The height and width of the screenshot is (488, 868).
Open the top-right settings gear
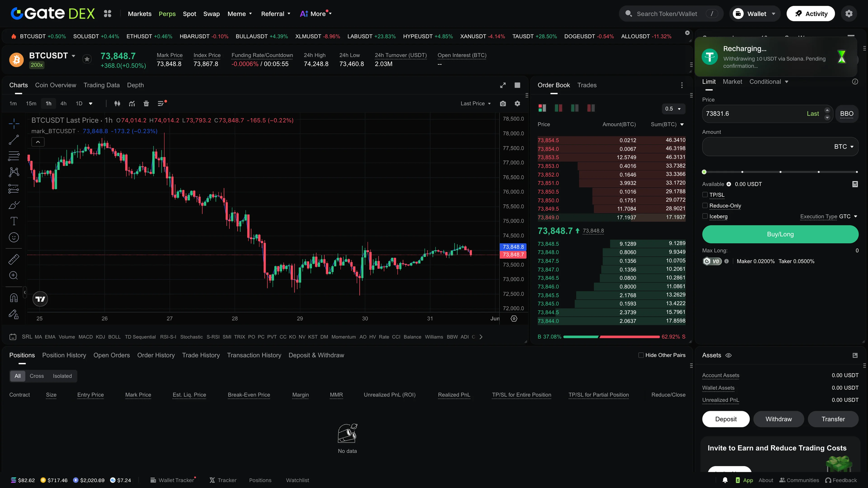click(x=849, y=14)
